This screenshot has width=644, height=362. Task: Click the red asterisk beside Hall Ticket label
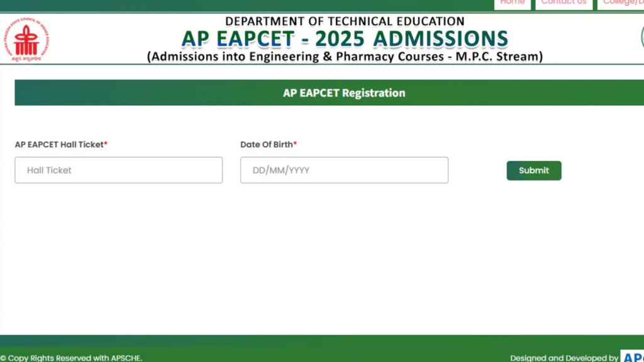(106, 143)
